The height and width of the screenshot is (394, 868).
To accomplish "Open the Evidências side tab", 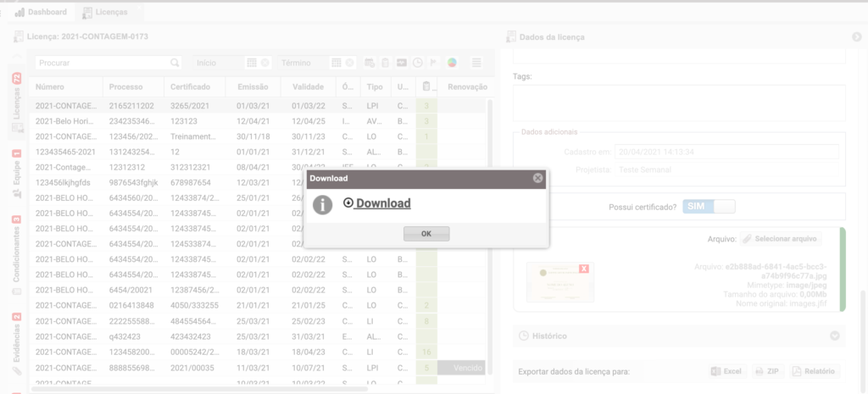I will coord(17,344).
